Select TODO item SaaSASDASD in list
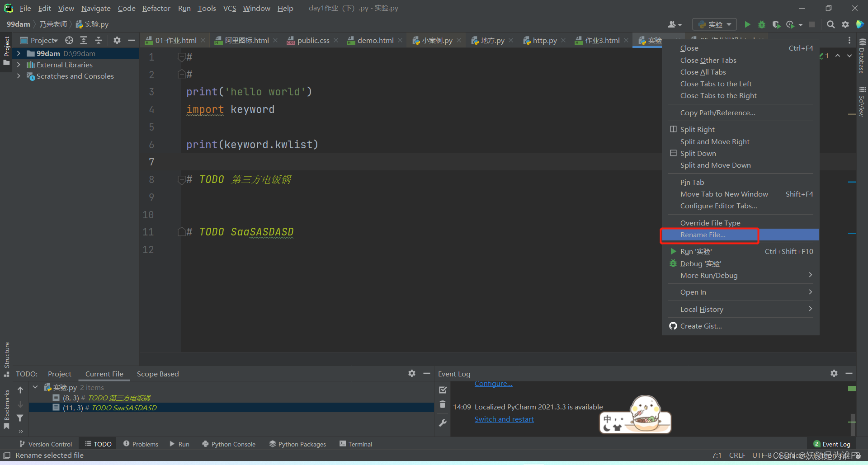 pos(231,408)
